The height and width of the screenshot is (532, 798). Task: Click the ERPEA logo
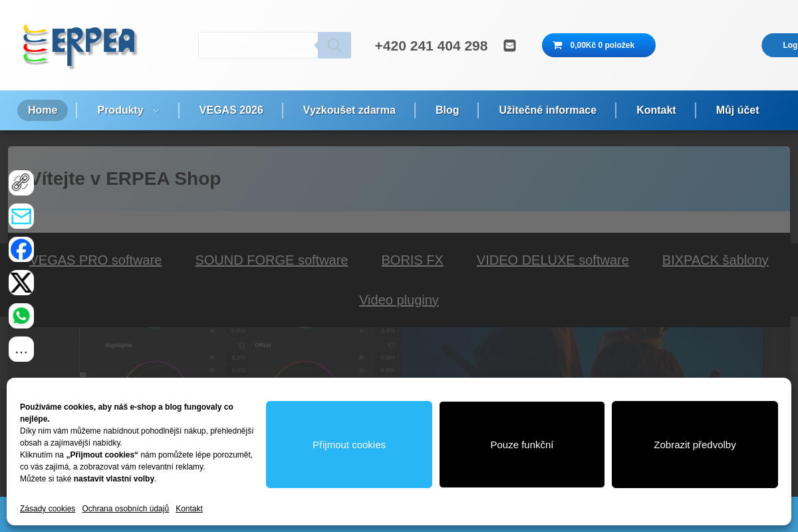[80, 45]
